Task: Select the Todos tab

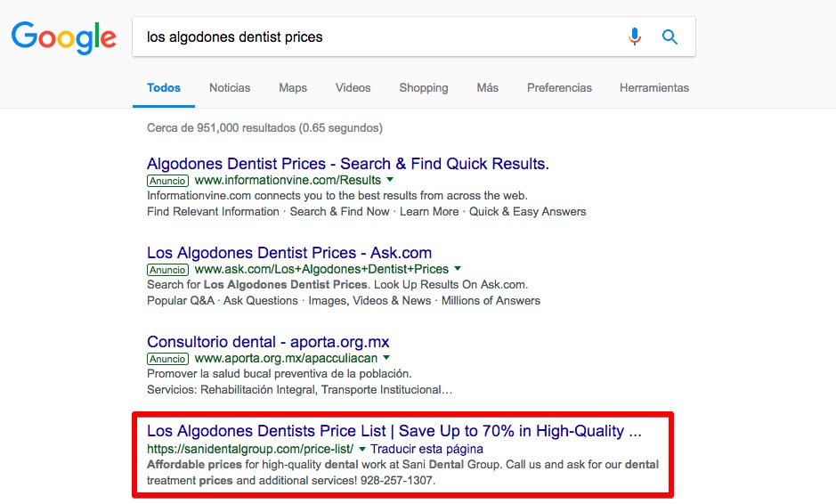Action: coord(164,88)
